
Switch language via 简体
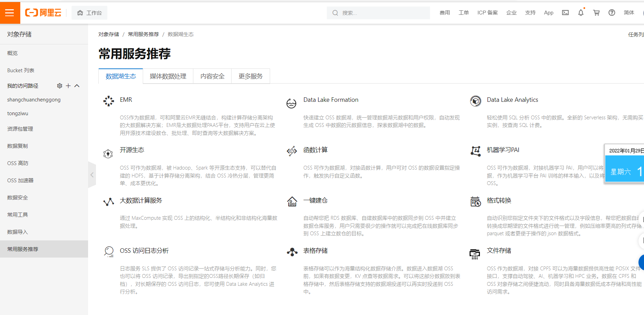pyautogui.click(x=629, y=13)
